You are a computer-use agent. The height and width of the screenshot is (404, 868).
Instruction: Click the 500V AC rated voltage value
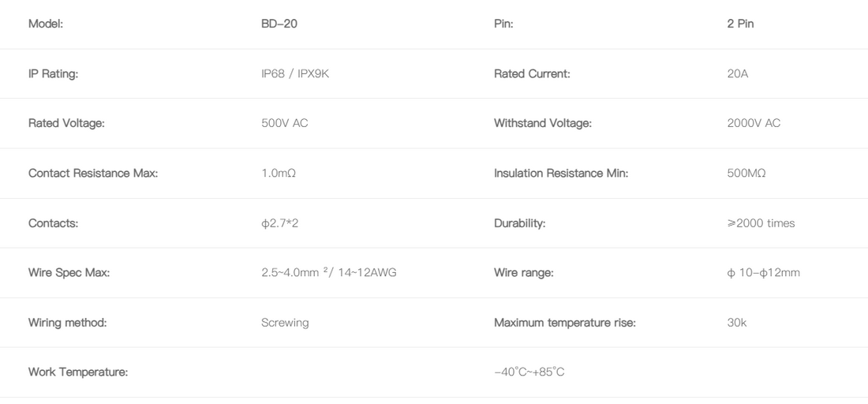[x=285, y=123]
